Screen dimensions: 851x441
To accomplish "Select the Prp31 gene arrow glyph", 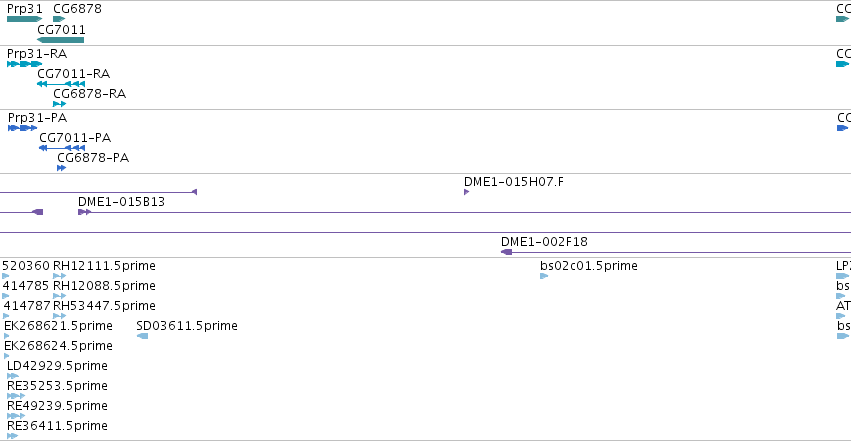I will (x=24, y=19).
